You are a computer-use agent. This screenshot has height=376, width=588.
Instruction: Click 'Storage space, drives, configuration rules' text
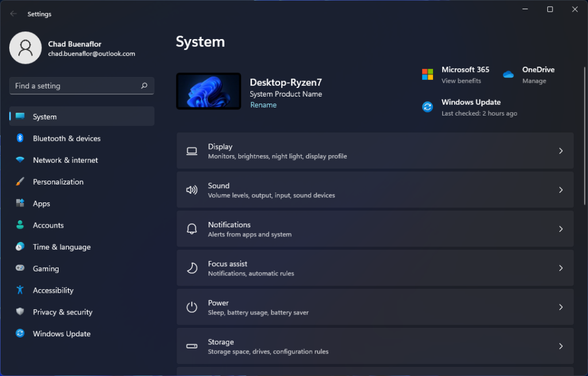268,352
